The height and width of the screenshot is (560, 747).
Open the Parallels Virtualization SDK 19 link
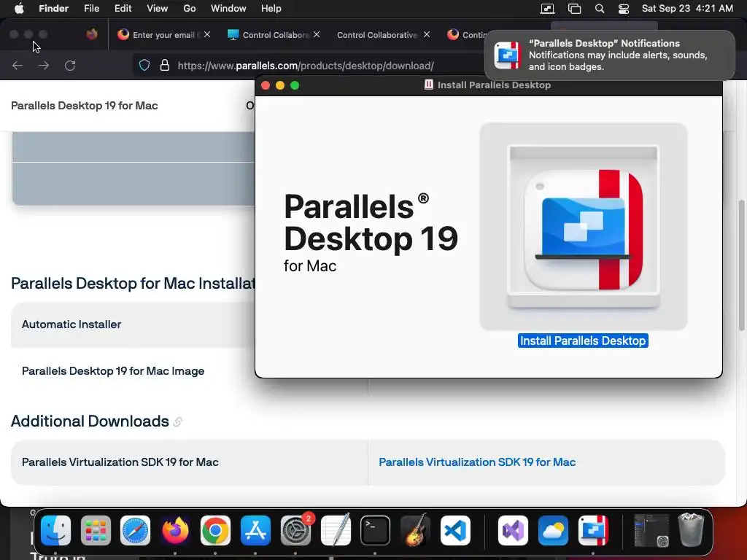point(477,462)
